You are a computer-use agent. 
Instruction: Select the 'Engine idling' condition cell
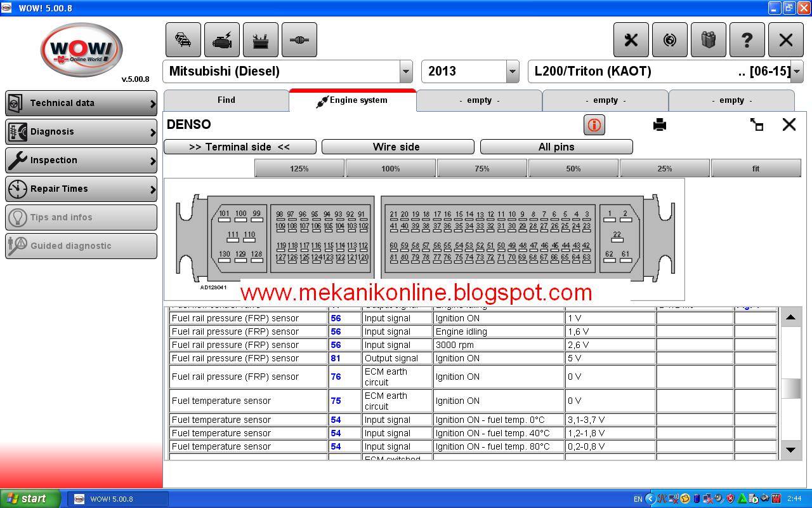[499, 331]
